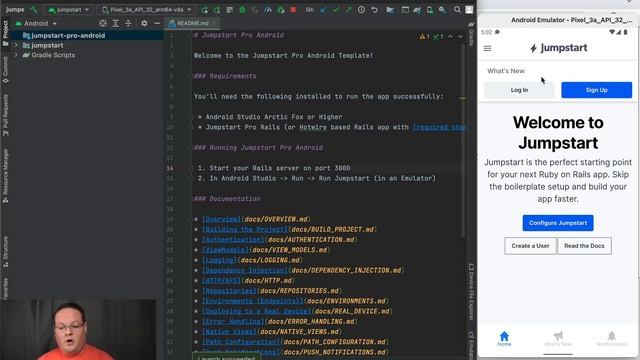Open the jumpstart run configuration dropdown
Viewport: 640px width, 360px height.
[x=69, y=9]
